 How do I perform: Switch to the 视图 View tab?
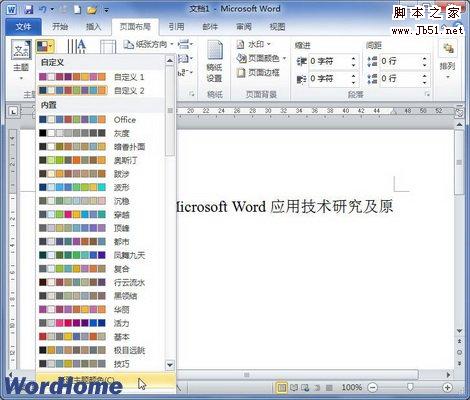point(277,27)
